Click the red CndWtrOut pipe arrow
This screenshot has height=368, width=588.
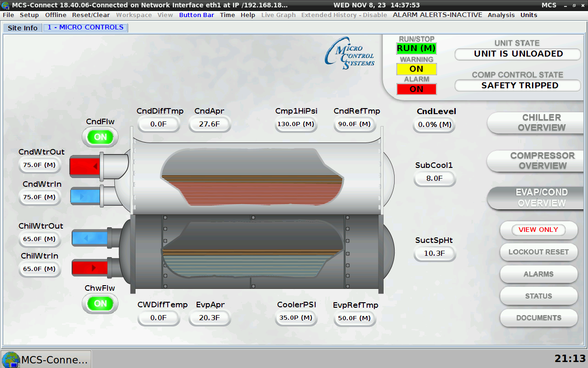point(85,166)
